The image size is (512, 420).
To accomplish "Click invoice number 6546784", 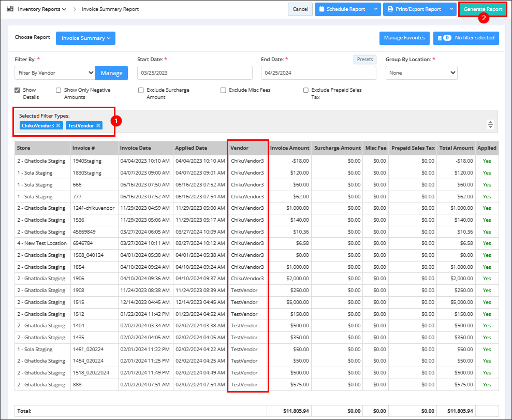I will tap(83, 243).
